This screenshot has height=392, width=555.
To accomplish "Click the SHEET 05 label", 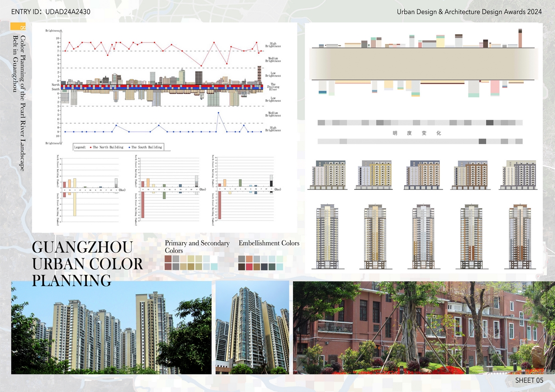I will click(x=529, y=380).
